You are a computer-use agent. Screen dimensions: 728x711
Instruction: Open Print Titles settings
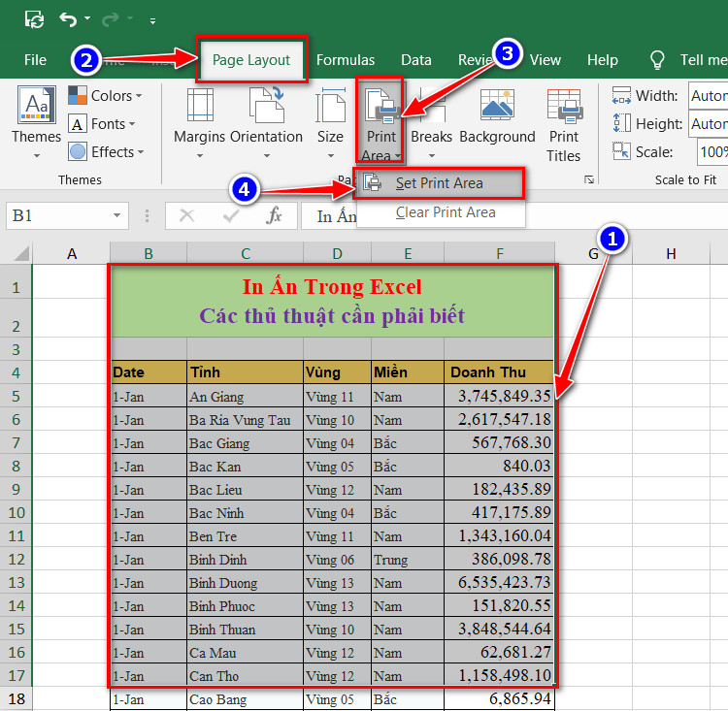point(564,125)
